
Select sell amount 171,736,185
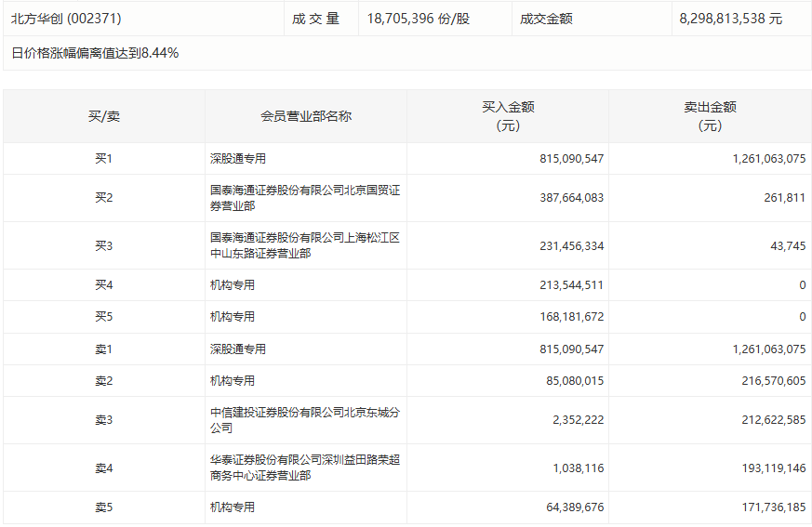(774, 507)
